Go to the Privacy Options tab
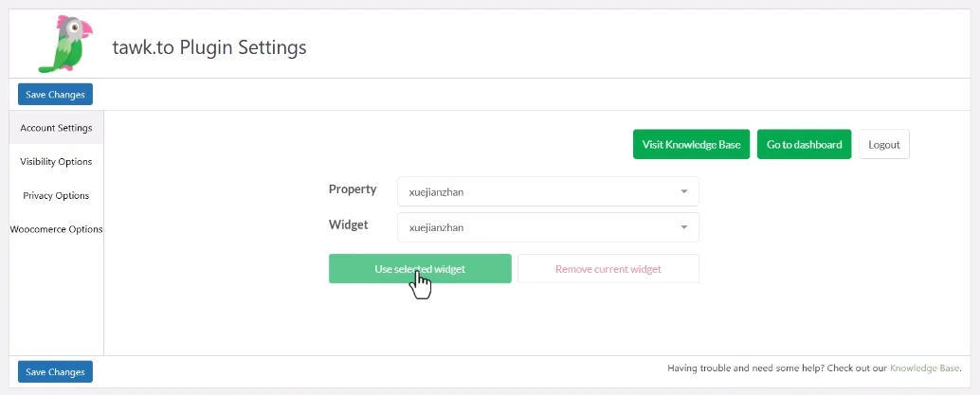980x395 pixels. [56, 196]
